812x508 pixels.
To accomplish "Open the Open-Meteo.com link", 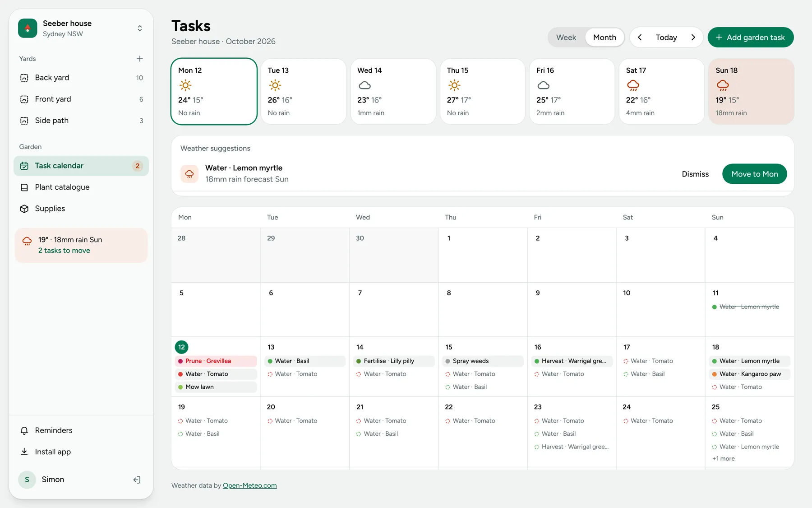I will tap(250, 485).
